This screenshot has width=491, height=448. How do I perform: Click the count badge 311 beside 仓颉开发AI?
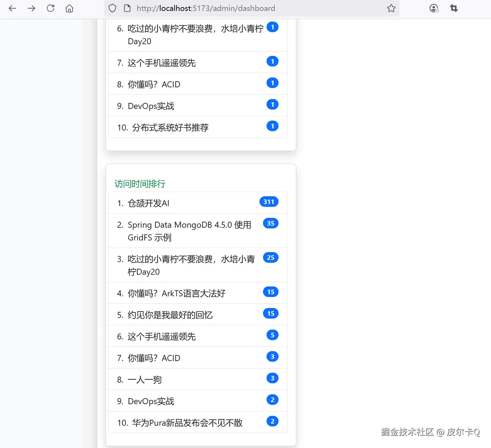point(269,202)
